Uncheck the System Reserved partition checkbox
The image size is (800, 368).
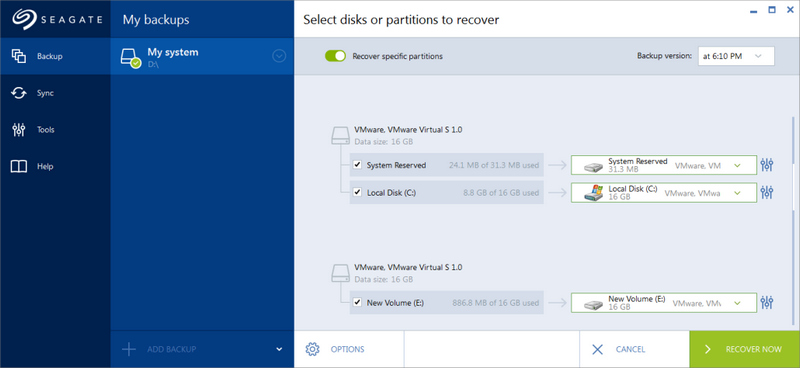click(x=358, y=165)
